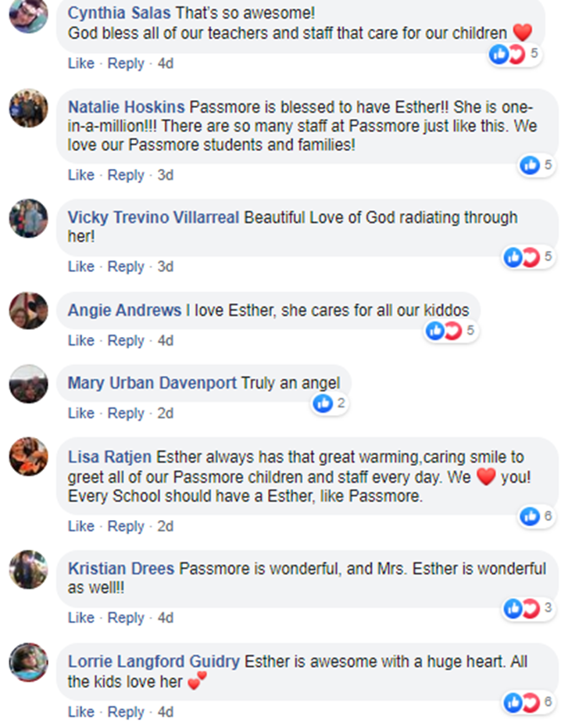Open reaction icons on Kristian Drees's comment
The width and height of the screenshot is (586, 728).
(522, 608)
